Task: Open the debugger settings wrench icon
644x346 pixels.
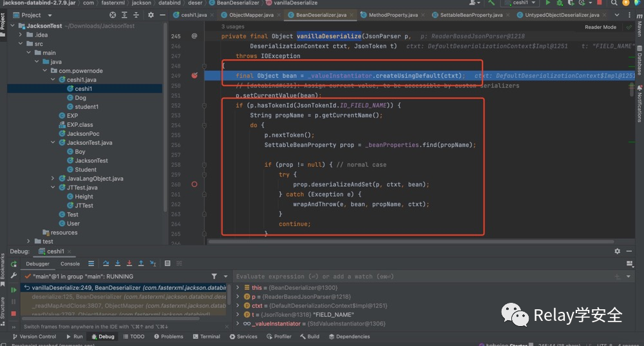Action: coord(14,276)
